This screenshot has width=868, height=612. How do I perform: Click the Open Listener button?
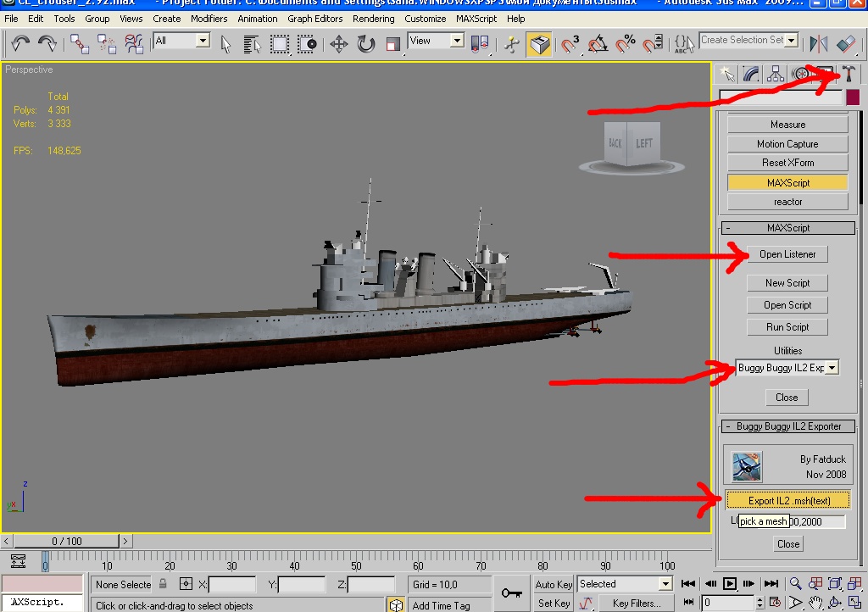coord(787,254)
